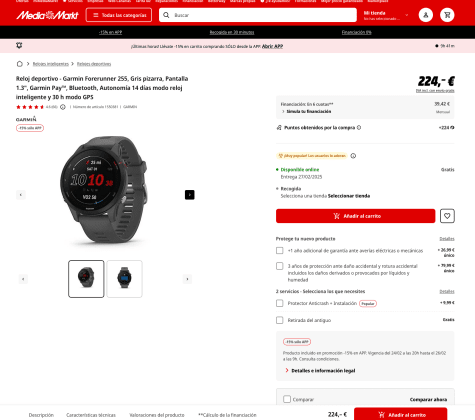The height and width of the screenshot is (420, 475).
Task: Open Todas las categorías menu
Action: tap(119, 15)
